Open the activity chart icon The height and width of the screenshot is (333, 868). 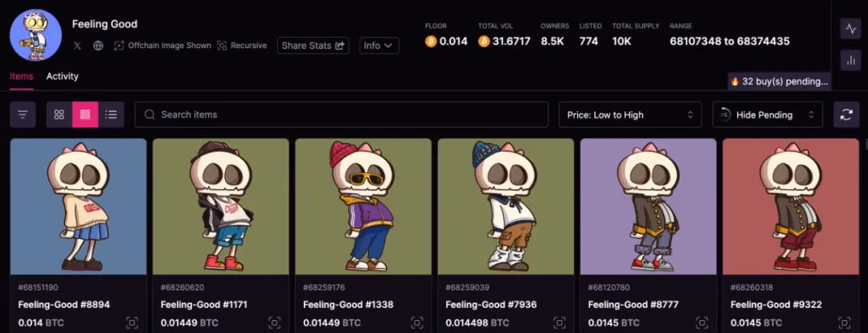tap(850, 28)
